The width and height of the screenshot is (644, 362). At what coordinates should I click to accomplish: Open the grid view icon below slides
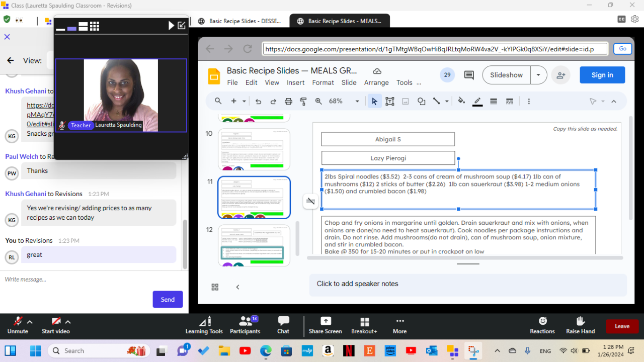(215, 287)
